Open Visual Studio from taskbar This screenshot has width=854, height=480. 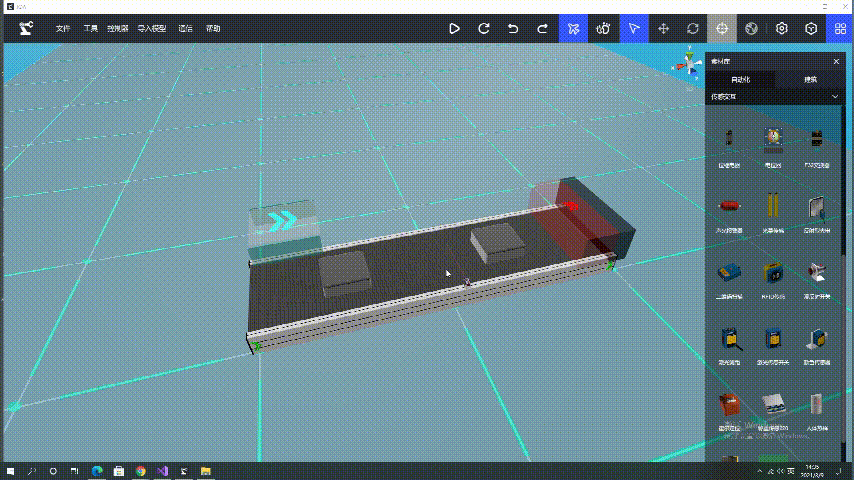[x=162, y=471]
